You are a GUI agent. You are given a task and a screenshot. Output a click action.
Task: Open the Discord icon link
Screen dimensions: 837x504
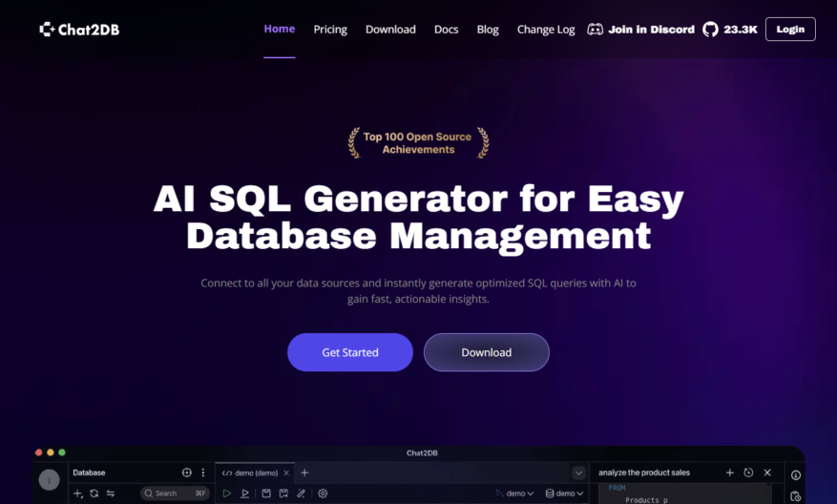click(x=595, y=30)
